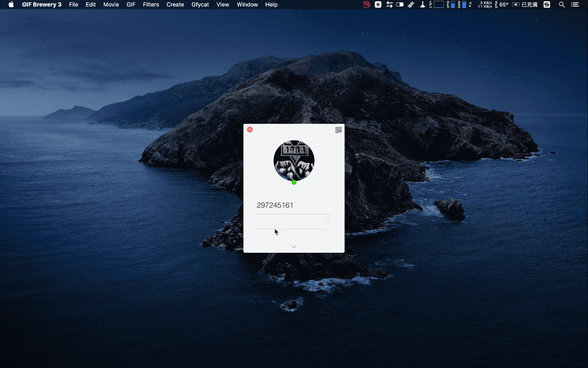Open the Create menu

[x=175, y=4]
